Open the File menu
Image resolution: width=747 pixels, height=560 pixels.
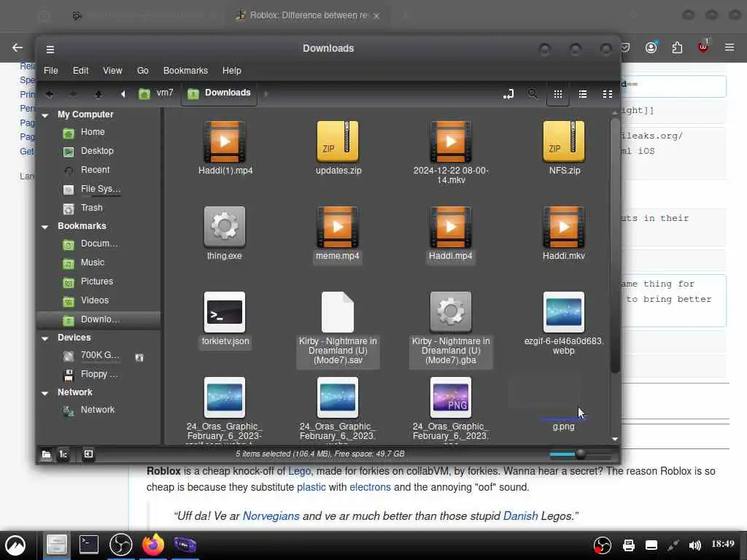click(51, 71)
